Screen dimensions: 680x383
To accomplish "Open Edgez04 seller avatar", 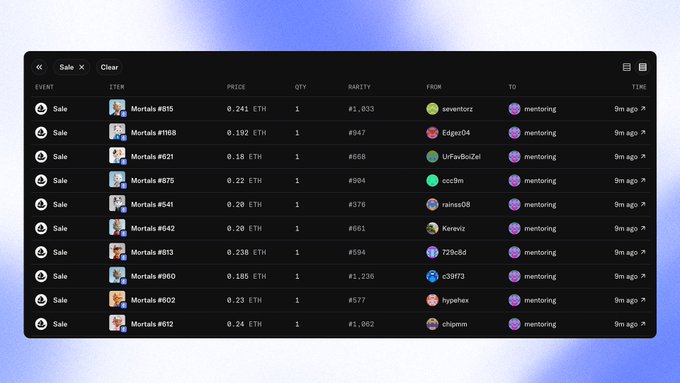I will click(x=432, y=133).
